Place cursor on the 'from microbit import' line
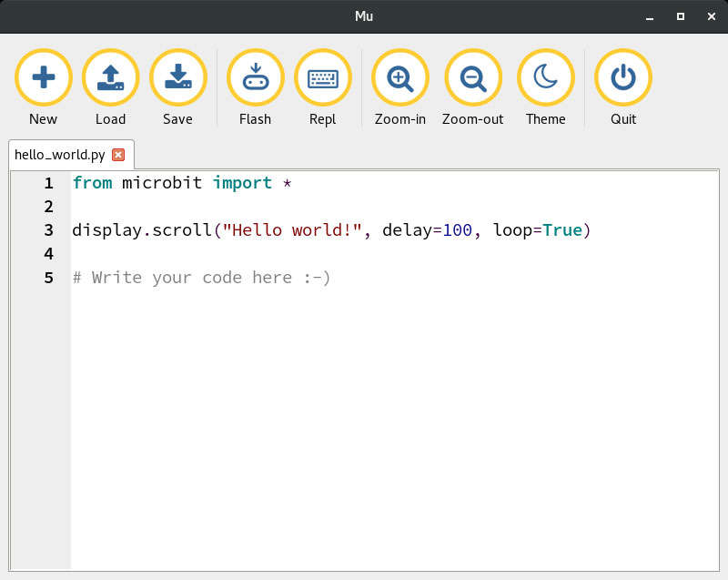Image resolution: width=728 pixels, height=580 pixels. point(182,183)
